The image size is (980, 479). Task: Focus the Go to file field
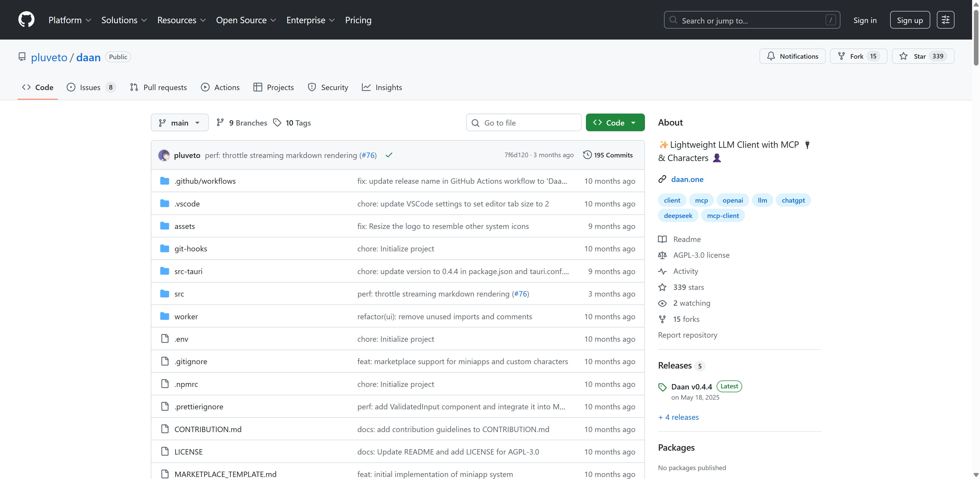523,122
